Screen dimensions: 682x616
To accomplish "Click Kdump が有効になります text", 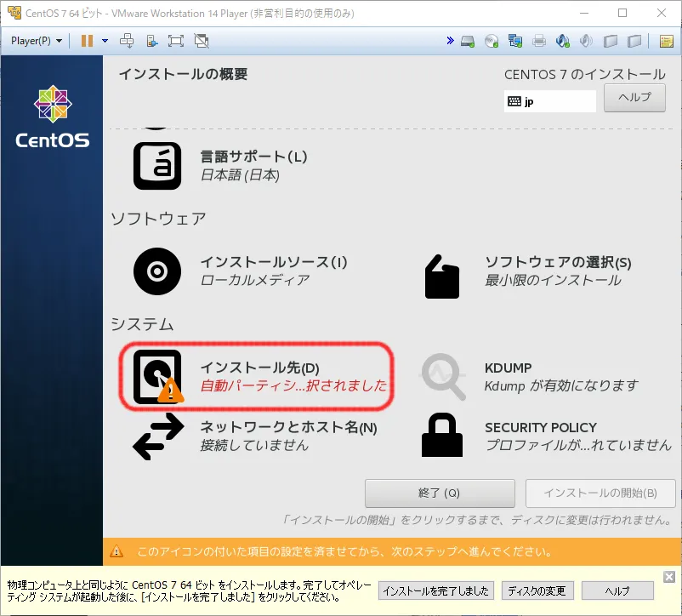I will coord(561,386).
